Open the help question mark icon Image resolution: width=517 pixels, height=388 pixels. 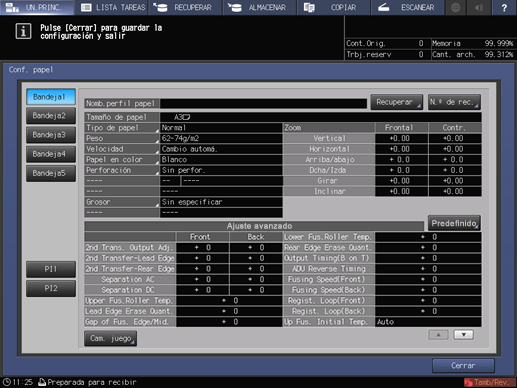click(x=504, y=7)
